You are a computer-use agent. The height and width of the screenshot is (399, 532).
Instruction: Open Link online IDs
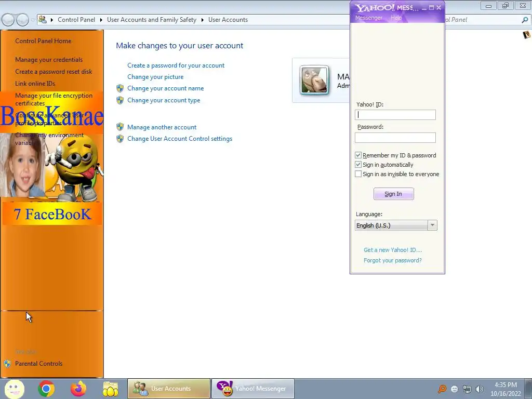coord(35,84)
